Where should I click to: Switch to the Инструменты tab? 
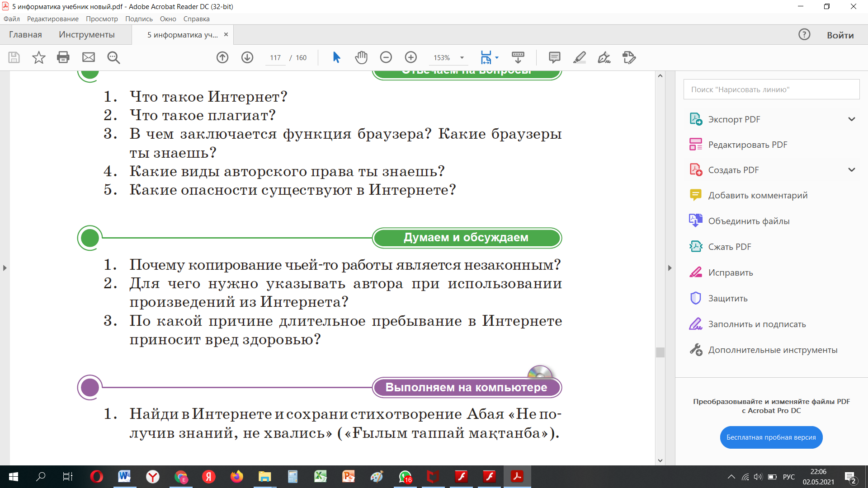point(87,35)
